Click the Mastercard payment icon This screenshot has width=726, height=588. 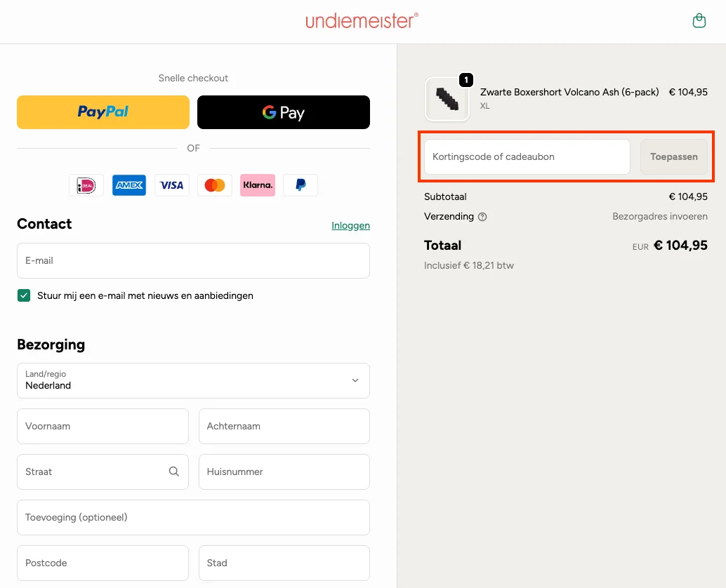pyautogui.click(x=215, y=185)
